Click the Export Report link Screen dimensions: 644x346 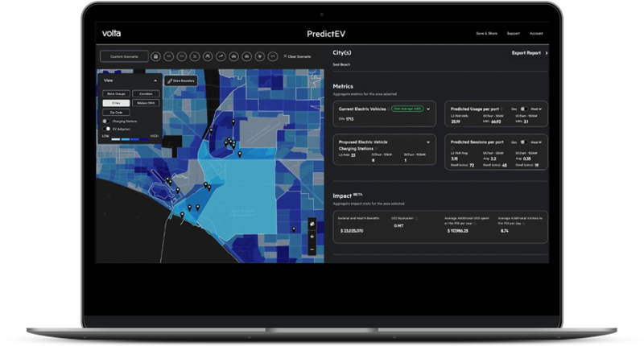[x=529, y=53]
